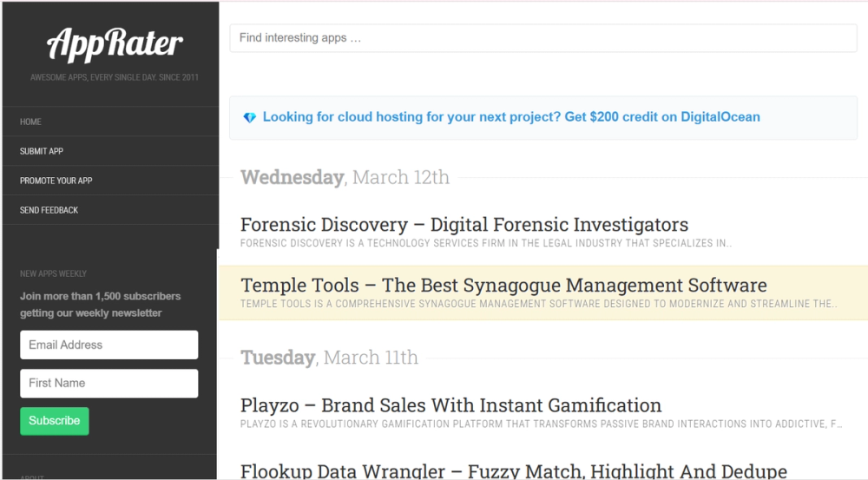The width and height of the screenshot is (868, 480).
Task: Click the AppRater logo
Action: [115, 44]
